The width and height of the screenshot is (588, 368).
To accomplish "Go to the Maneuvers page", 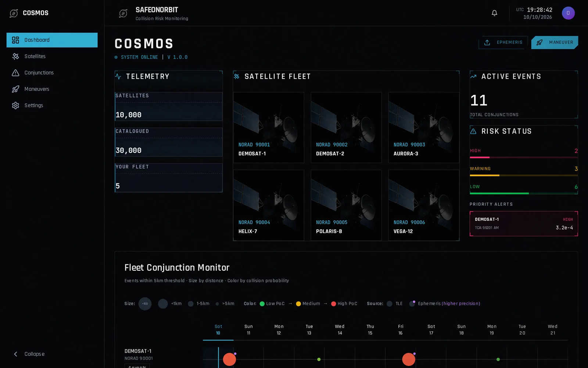I will [52, 89].
